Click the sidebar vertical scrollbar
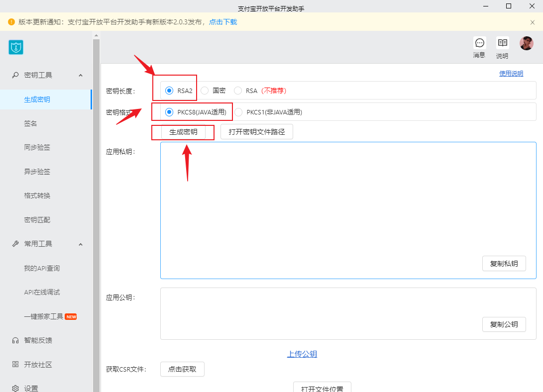This screenshot has height=392, width=543. coord(96,199)
